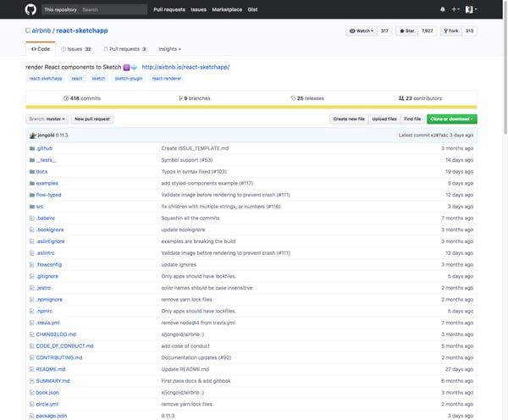The image size is (508, 420).
Task: Start a New pull request
Action: 92,119
